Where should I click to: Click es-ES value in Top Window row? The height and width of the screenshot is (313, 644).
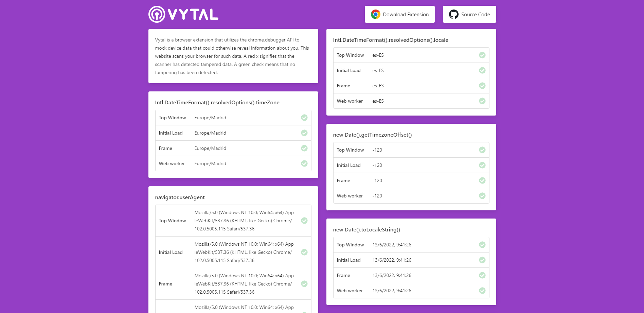coord(378,55)
